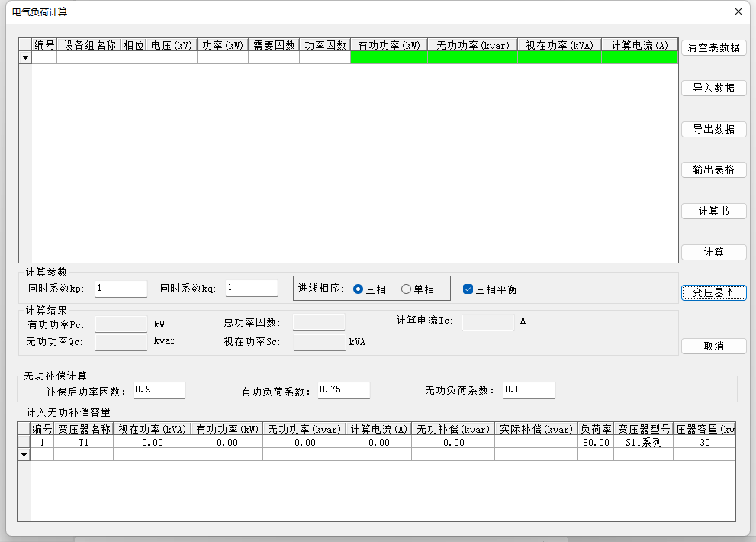This screenshot has width=756, height=542.
Task: Click the 有功负荷系数 input field
Action: (343, 390)
